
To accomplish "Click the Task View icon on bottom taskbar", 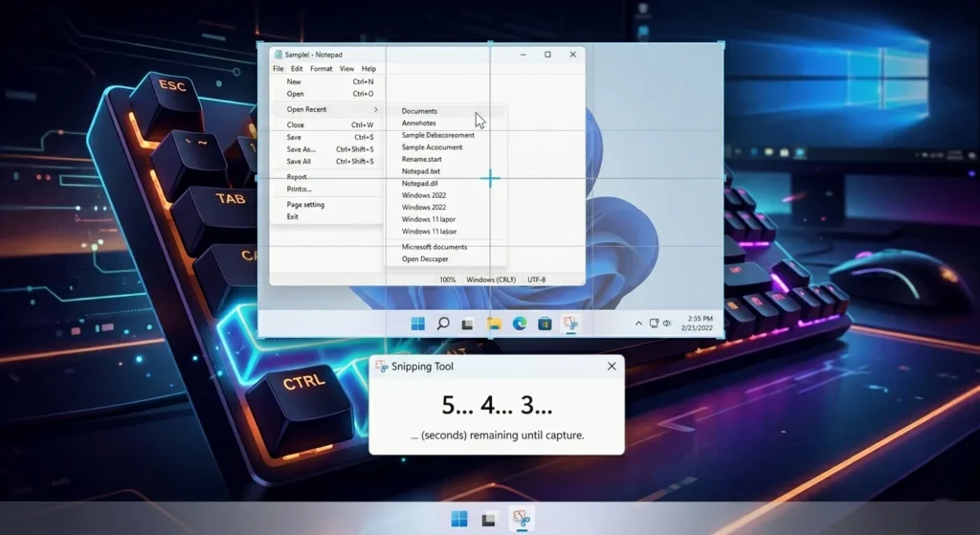I will coord(489,519).
